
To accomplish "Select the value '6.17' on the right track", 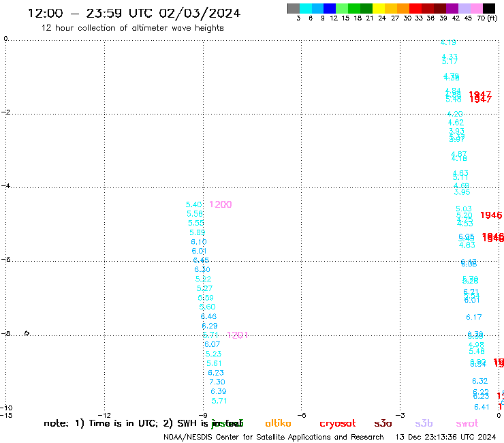I will pyautogui.click(x=474, y=317).
